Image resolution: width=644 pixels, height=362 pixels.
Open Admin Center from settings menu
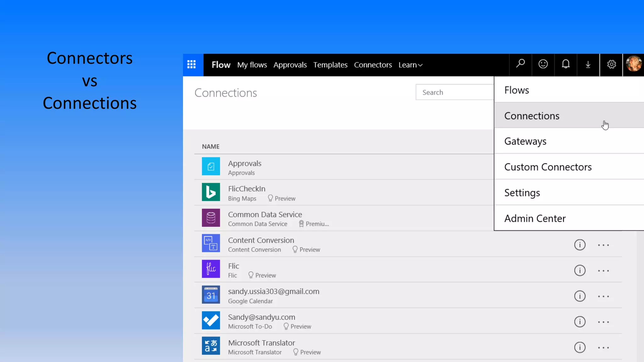(x=535, y=218)
